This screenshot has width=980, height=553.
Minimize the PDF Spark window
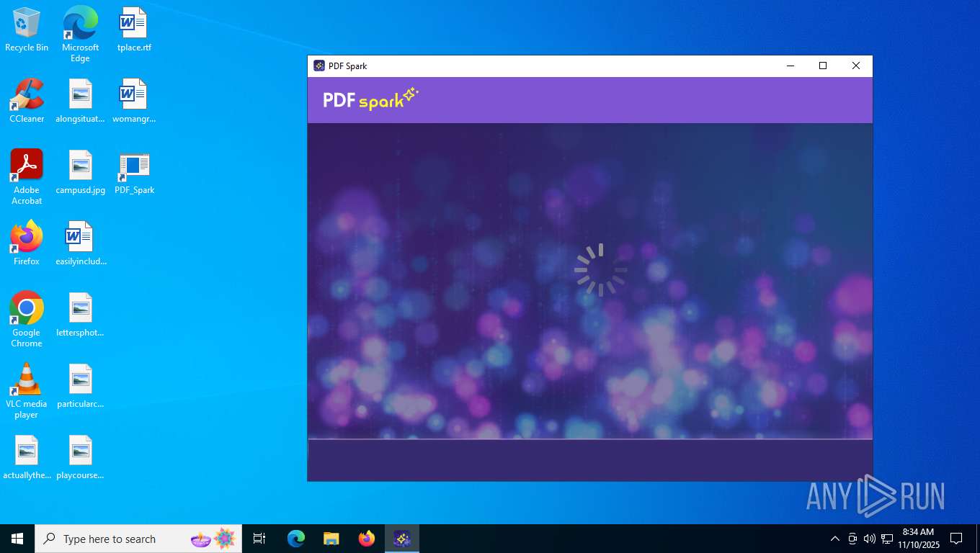pos(790,66)
